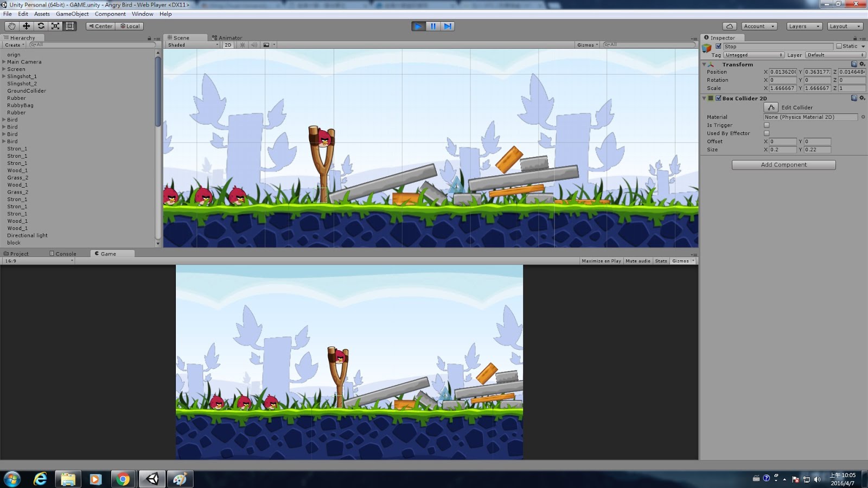Lock the Inspector panel with padlock icon
868x488 pixels.
pyautogui.click(x=855, y=38)
